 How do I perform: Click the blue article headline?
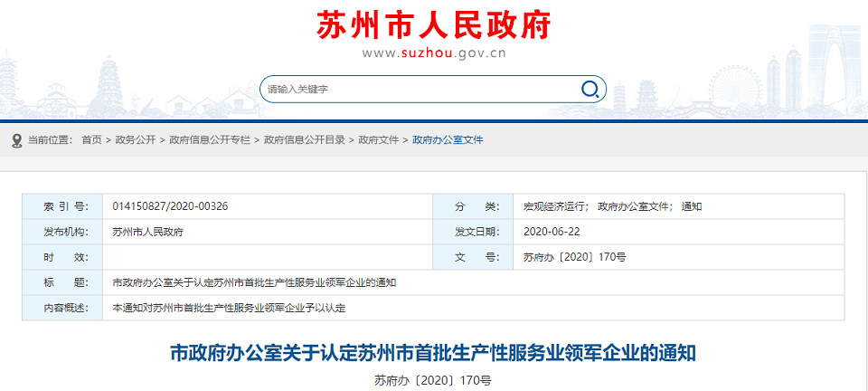click(x=433, y=352)
